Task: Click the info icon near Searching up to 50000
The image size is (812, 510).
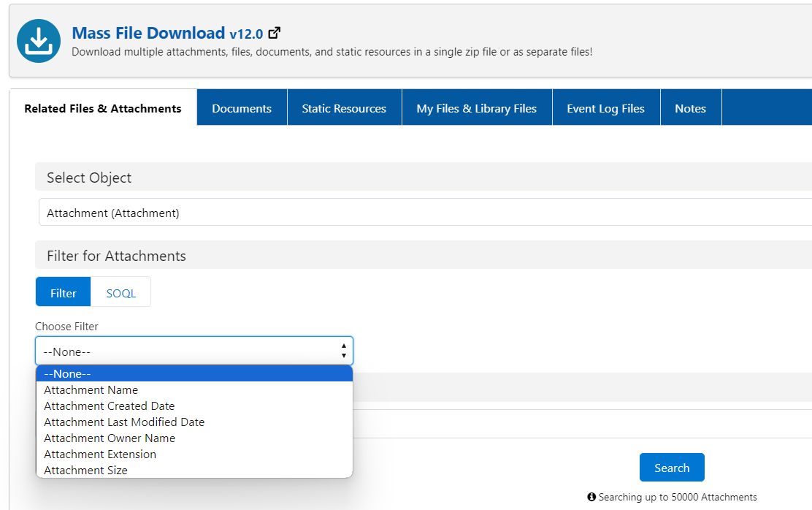Action: tap(591, 497)
